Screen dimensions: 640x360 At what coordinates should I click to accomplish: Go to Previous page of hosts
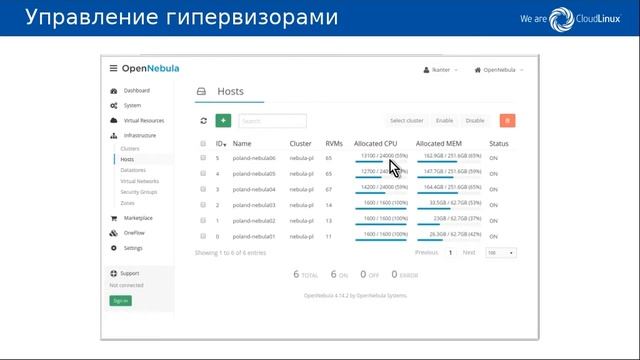click(x=427, y=253)
